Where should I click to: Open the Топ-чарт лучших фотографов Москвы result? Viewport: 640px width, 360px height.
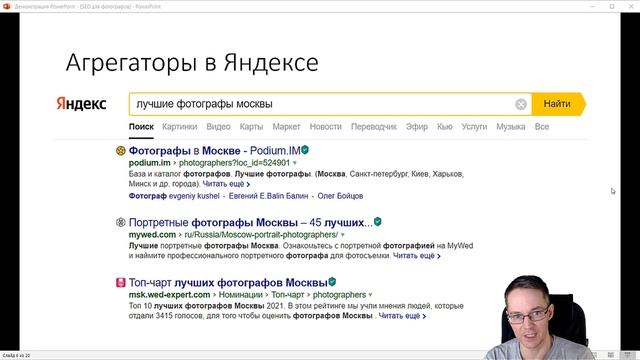pyautogui.click(x=228, y=282)
